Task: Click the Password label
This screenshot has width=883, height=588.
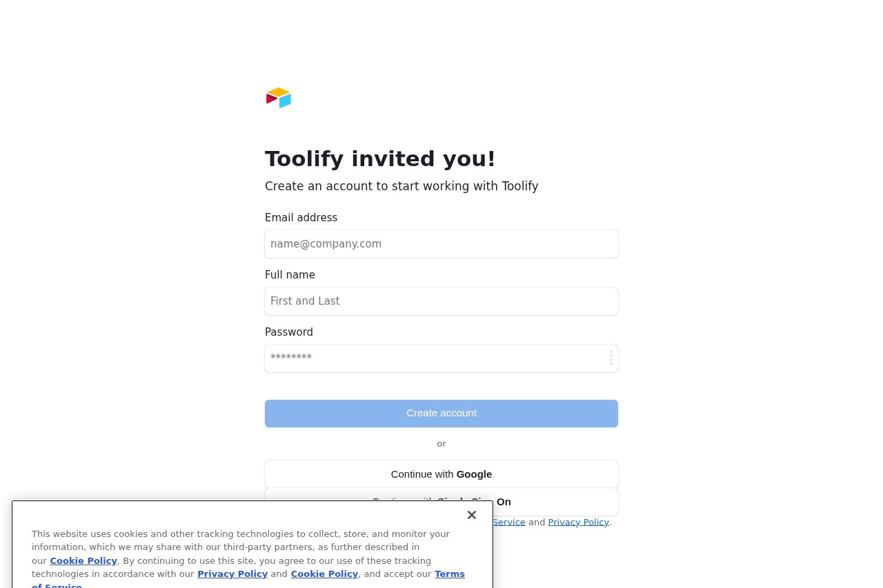Action: coord(289,332)
